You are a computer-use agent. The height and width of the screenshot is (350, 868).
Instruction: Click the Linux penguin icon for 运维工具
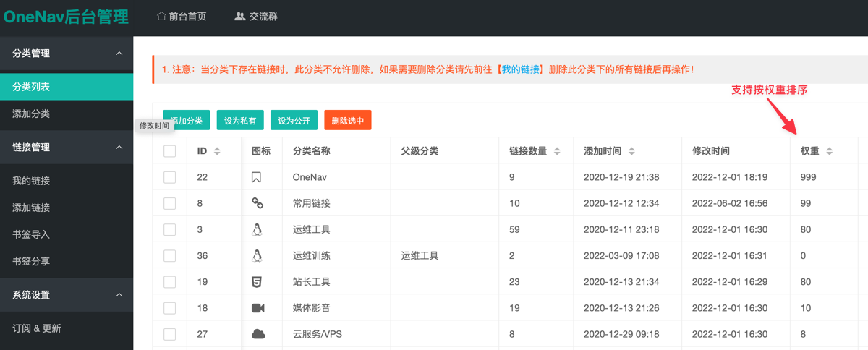click(x=257, y=229)
